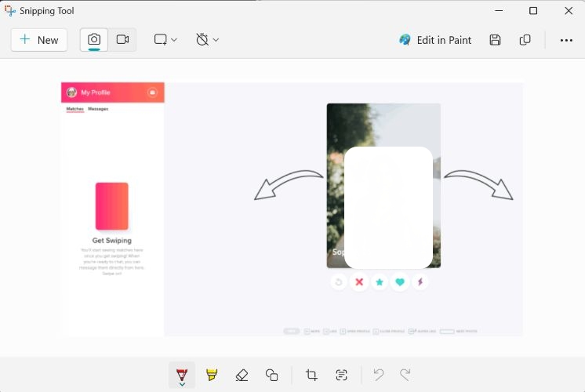Click the pink gradient card graphic
Screen dimensions: 585x392
pos(112,206)
